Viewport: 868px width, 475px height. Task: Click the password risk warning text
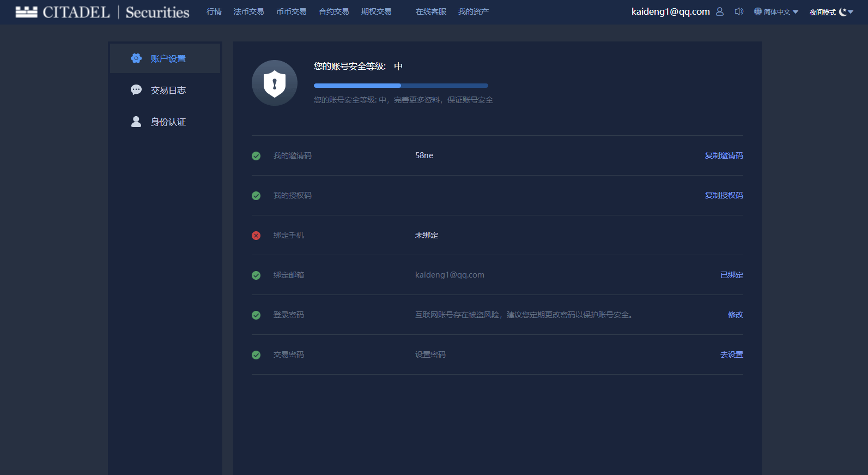[x=524, y=315]
